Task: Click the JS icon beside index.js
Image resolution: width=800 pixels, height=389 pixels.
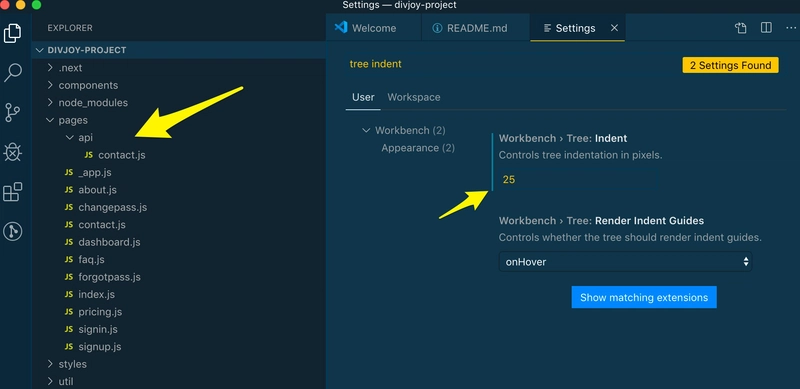Action: point(69,295)
